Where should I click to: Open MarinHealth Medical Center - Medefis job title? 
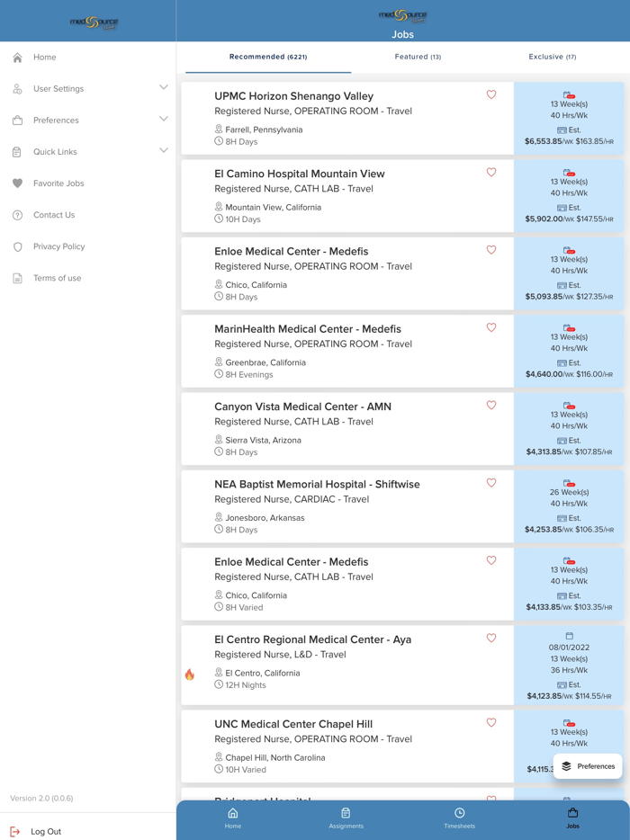click(x=308, y=329)
